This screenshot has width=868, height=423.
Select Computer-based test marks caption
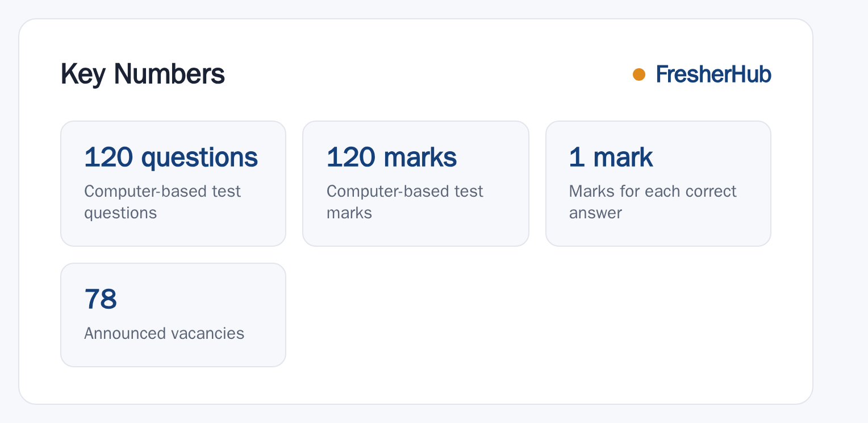(405, 202)
